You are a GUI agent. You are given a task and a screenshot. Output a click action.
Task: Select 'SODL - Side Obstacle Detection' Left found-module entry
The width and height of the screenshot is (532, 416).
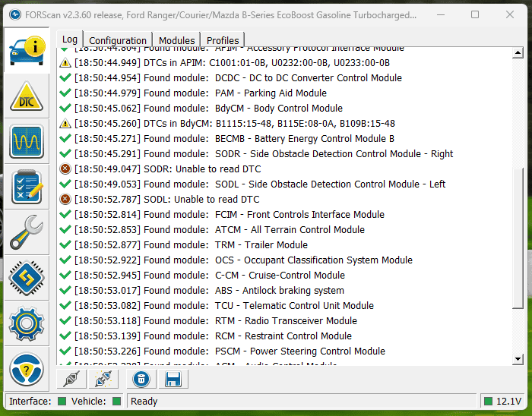260,184
